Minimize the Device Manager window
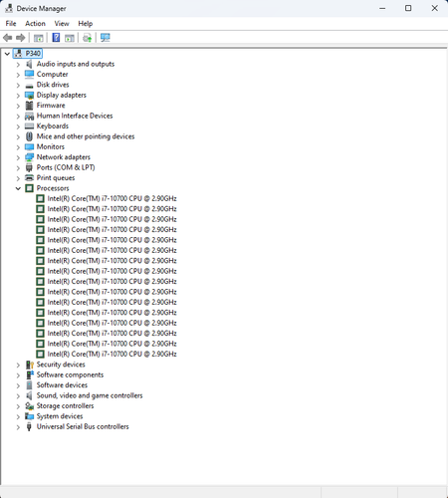This screenshot has width=448, height=498. [382, 8]
